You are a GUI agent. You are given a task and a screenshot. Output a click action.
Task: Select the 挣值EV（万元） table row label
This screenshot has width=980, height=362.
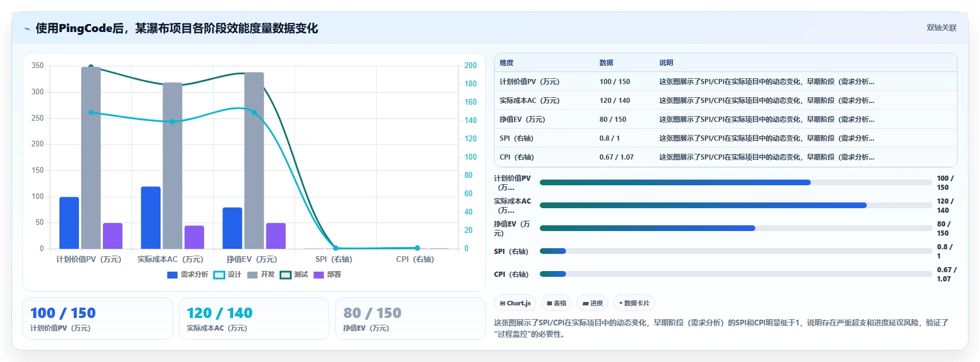pos(523,120)
